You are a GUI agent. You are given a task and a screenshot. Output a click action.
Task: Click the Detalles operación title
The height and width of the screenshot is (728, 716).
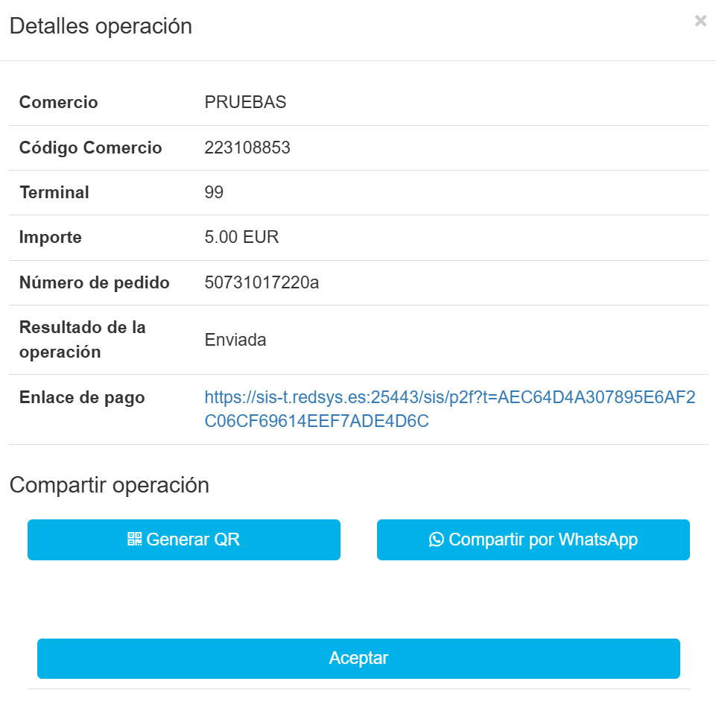coord(101,26)
